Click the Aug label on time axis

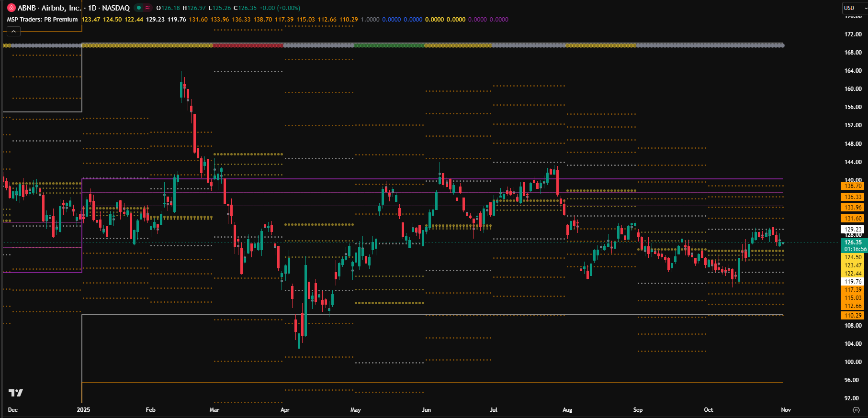(567, 410)
